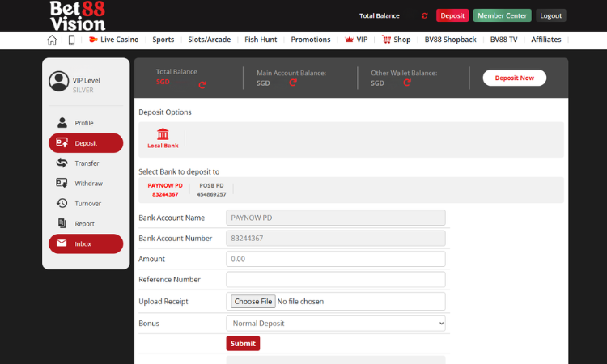Click the Bet88 Vision logo
The width and height of the screenshot is (607, 364).
tap(78, 16)
